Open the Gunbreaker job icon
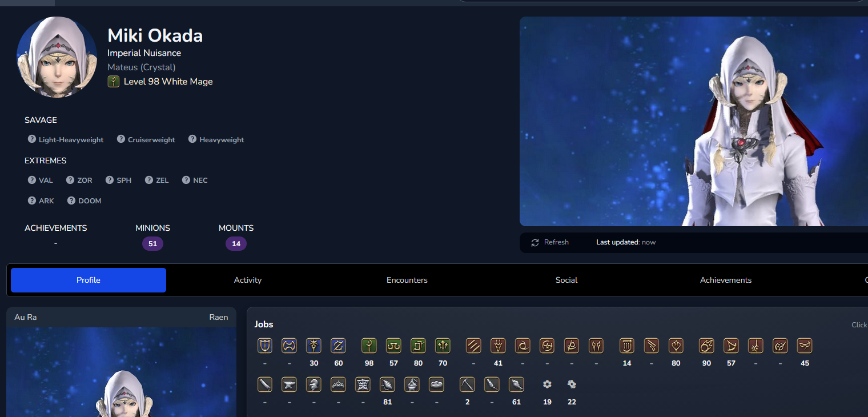 (339, 346)
